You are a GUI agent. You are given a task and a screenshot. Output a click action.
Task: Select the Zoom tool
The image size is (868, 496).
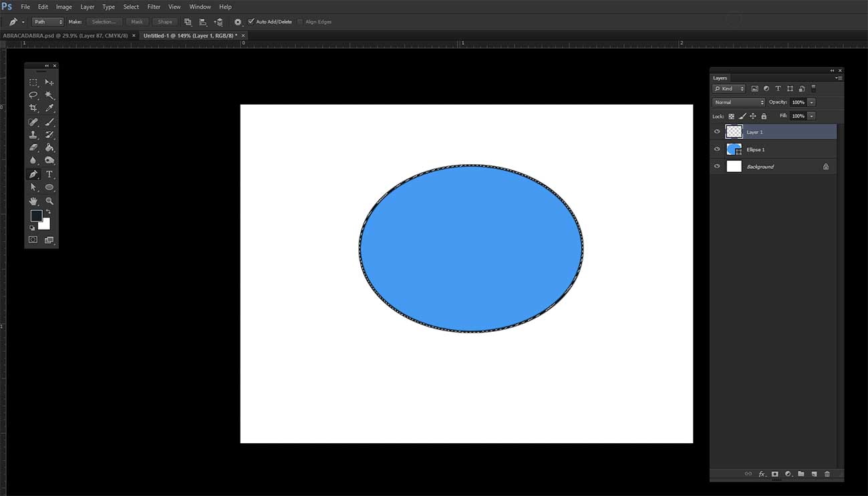pyautogui.click(x=49, y=201)
